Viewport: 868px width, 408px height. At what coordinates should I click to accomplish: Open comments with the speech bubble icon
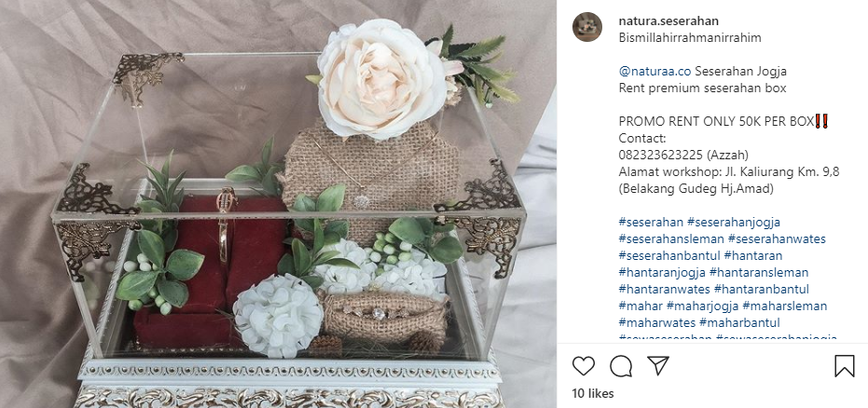pyautogui.click(x=621, y=366)
